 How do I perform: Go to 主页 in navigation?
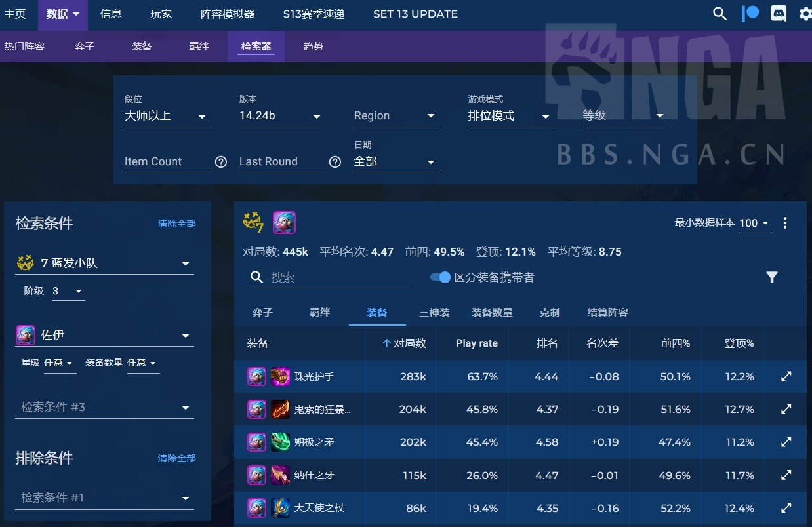point(15,14)
